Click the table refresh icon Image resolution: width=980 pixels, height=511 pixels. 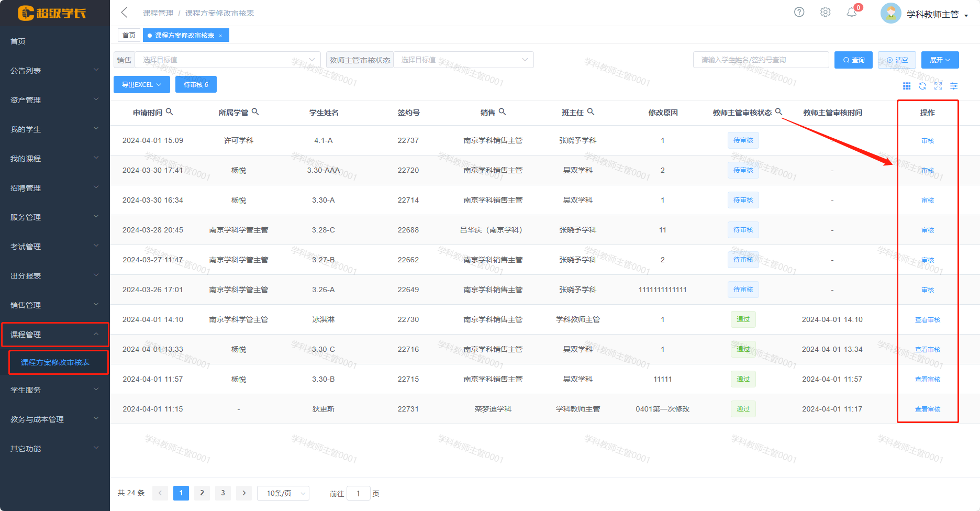[922, 86]
